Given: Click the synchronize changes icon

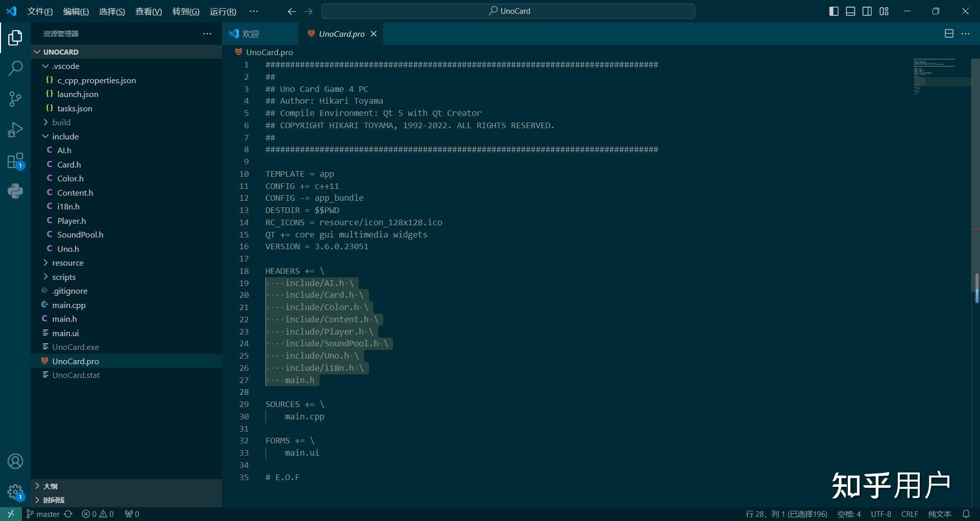Looking at the screenshot, I should pyautogui.click(x=68, y=514).
